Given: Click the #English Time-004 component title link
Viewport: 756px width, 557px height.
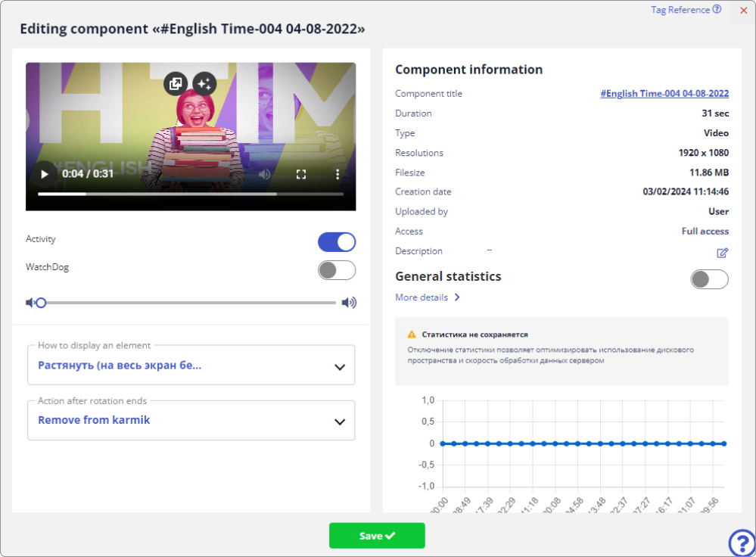Looking at the screenshot, I should 664,94.
